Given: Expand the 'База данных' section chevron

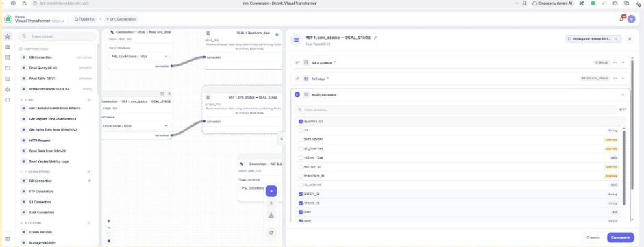Looking at the screenshot, I should 623,62.
